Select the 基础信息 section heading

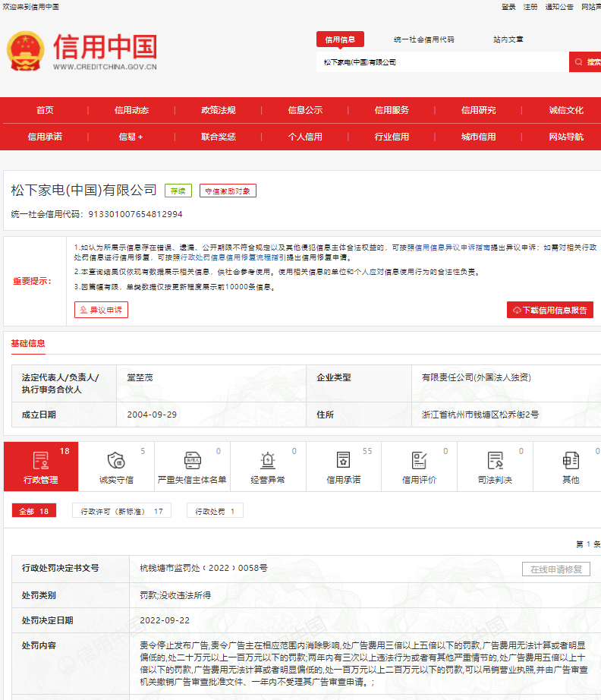point(28,343)
